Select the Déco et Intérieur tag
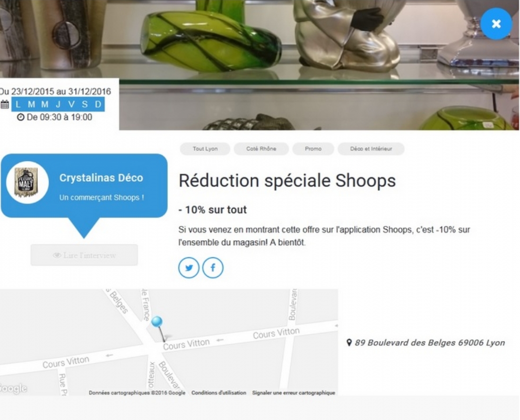This screenshot has height=420, width=520. coord(371,149)
